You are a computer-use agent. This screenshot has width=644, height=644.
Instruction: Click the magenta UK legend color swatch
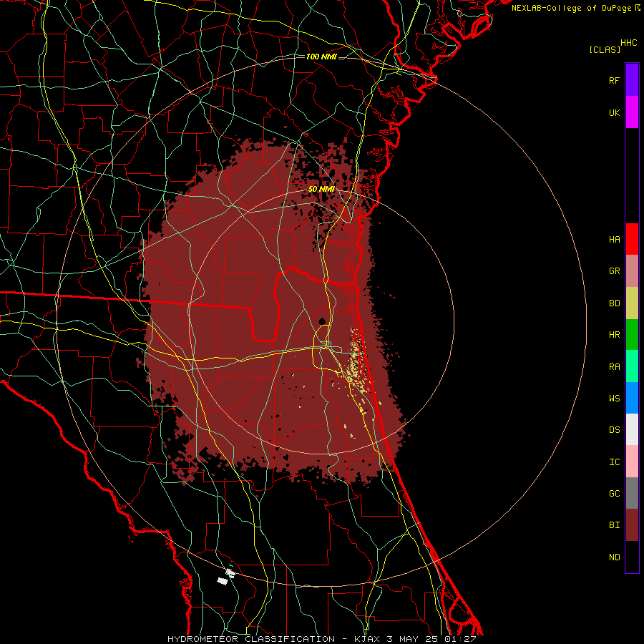(x=632, y=112)
